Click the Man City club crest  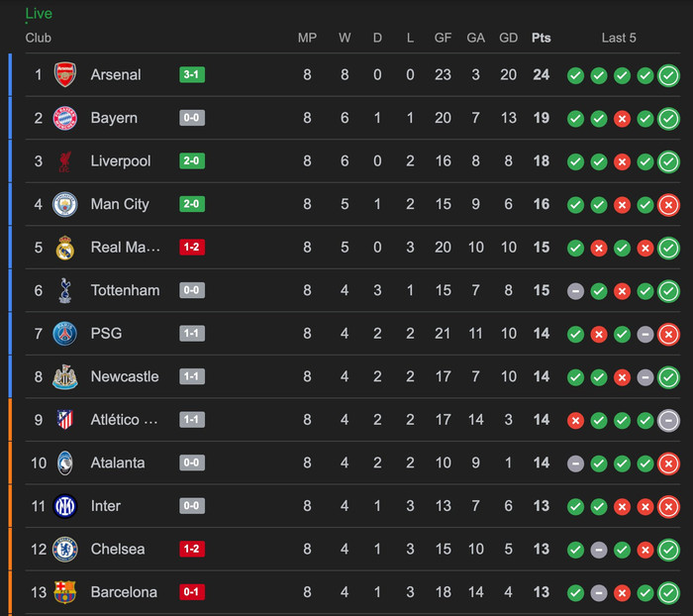click(65, 204)
